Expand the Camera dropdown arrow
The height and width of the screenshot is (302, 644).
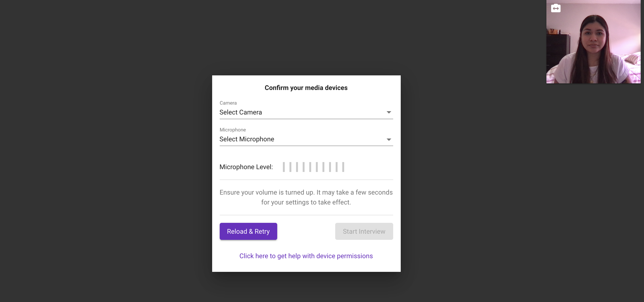click(388, 112)
